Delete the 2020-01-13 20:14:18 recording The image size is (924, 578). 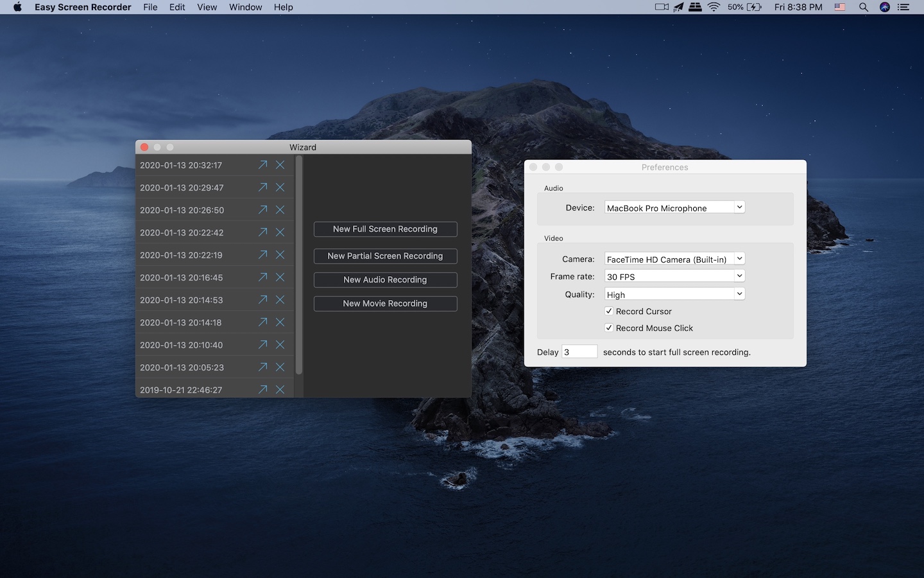tap(280, 322)
